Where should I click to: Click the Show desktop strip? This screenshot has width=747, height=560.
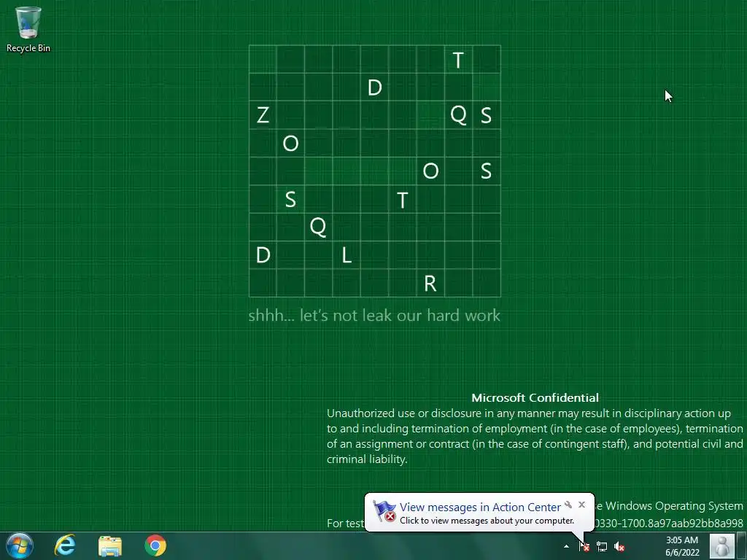[742, 545]
